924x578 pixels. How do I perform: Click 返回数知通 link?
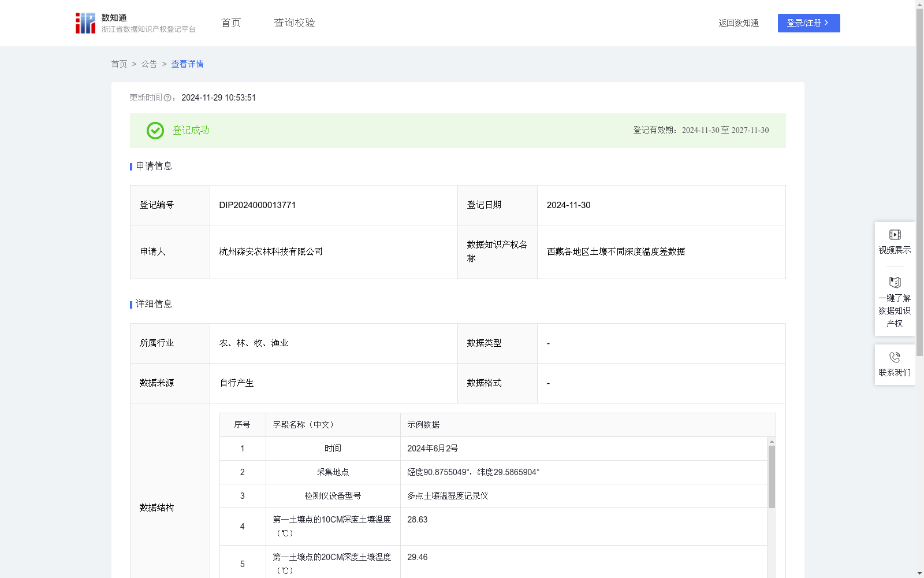739,23
